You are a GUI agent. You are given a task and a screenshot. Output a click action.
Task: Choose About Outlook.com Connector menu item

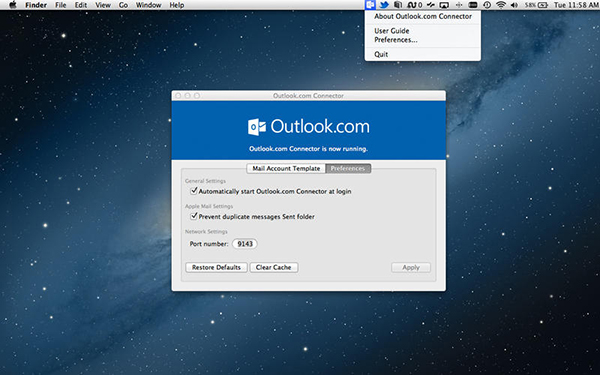pyautogui.click(x=423, y=16)
